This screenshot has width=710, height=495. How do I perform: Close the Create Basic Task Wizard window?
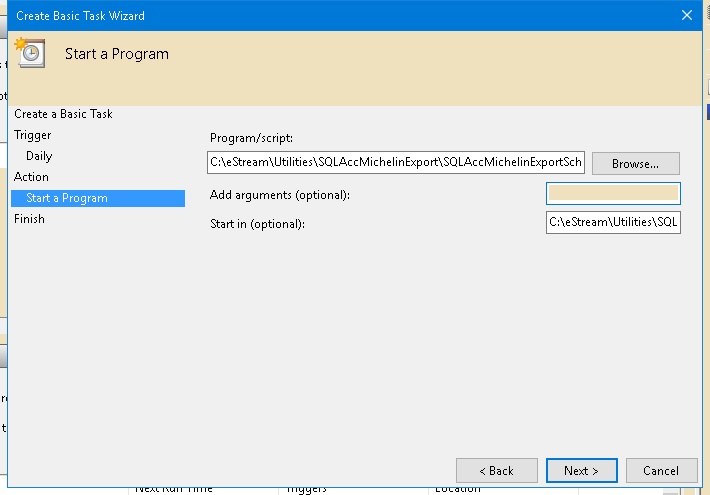point(686,16)
